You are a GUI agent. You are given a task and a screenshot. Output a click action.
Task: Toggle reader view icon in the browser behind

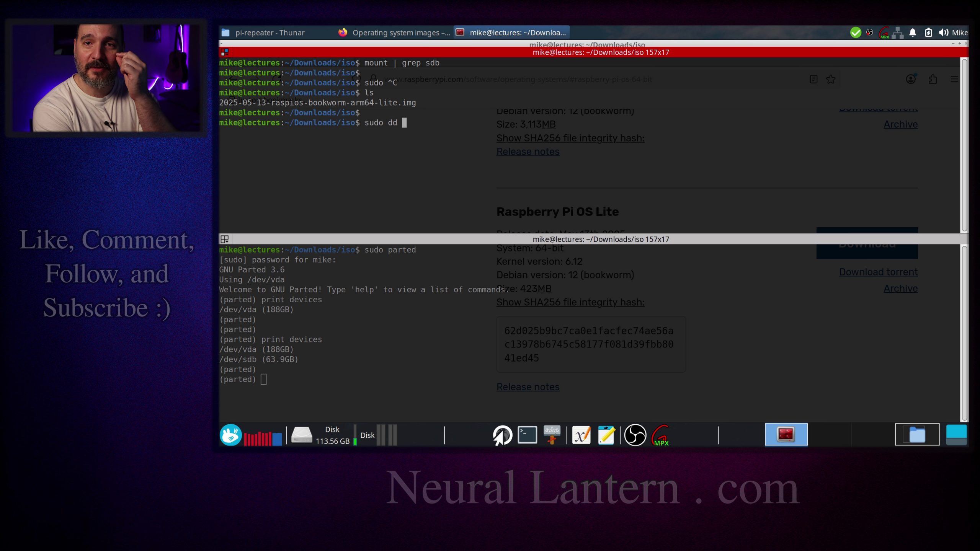click(x=814, y=79)
